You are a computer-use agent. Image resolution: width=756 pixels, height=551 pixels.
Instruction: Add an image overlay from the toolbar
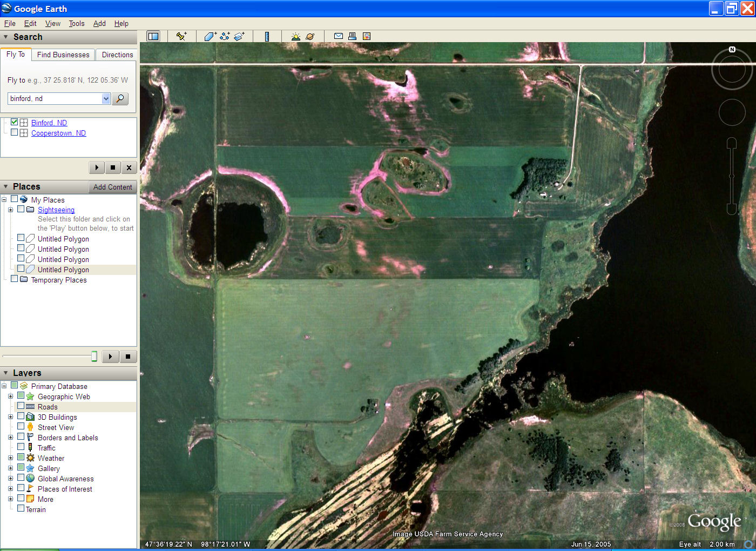pos(239,36)
